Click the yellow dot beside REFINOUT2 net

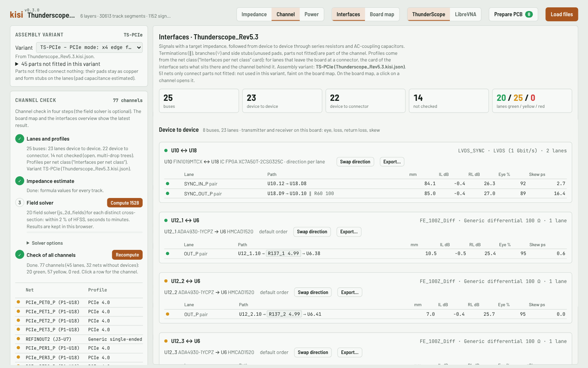(18, 339)
